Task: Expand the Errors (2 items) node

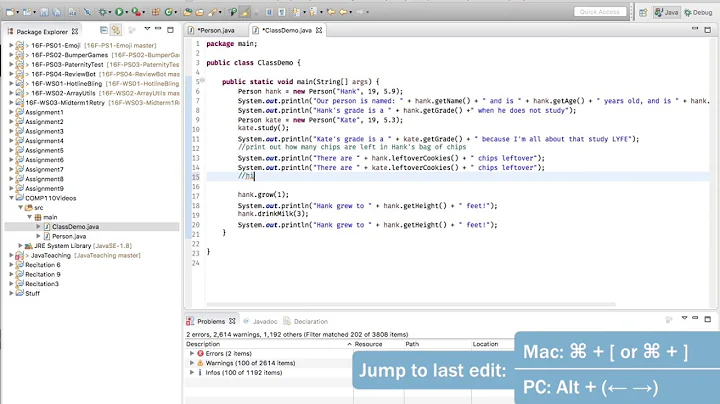Action: [192, 353]
